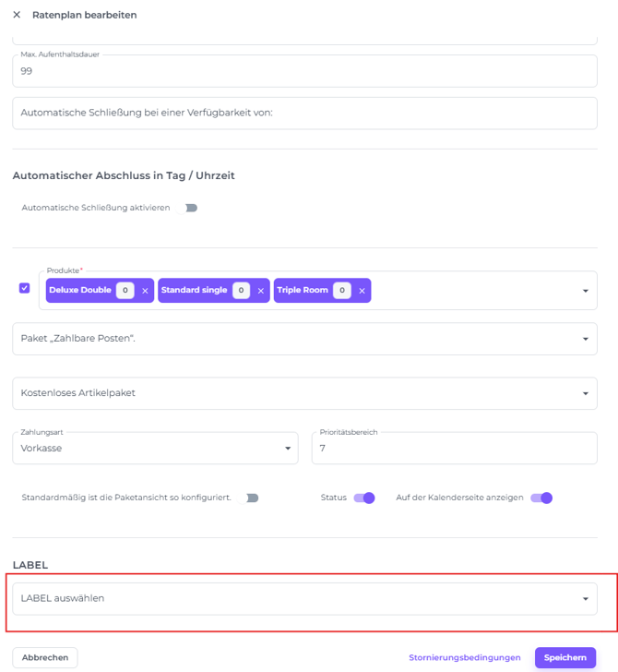
Task: Enable Automatische Schließung aktivieren toggle
Action: (190, 208)
